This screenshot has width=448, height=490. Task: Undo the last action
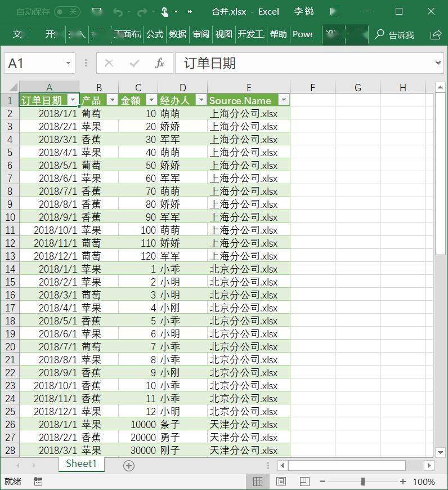[x=118, y=12]
